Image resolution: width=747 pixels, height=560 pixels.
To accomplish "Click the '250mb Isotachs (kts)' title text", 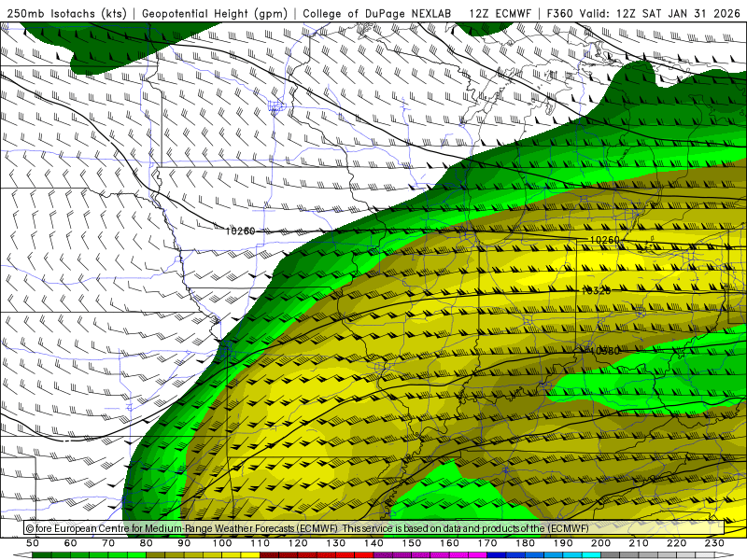I will coord(67,13).
